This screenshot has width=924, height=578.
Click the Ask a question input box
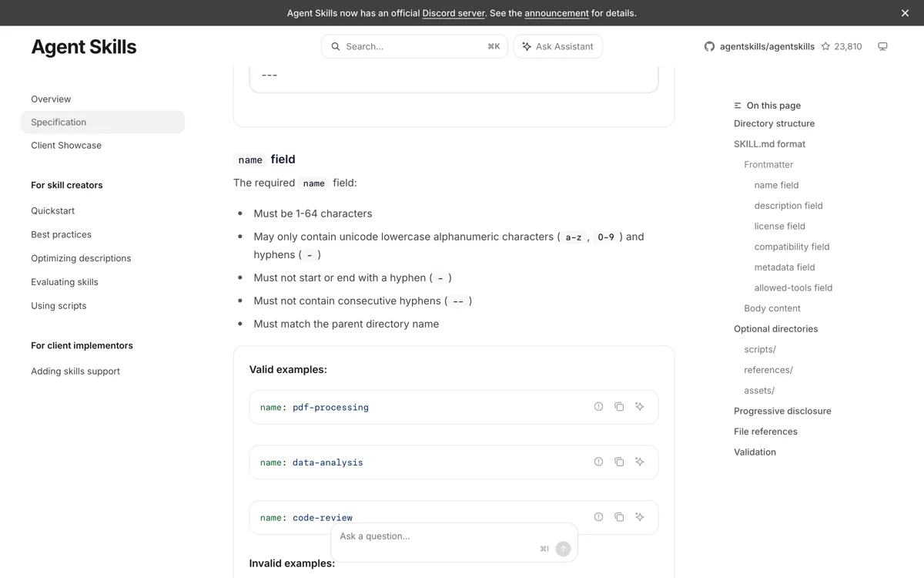[x=439, y=536]
